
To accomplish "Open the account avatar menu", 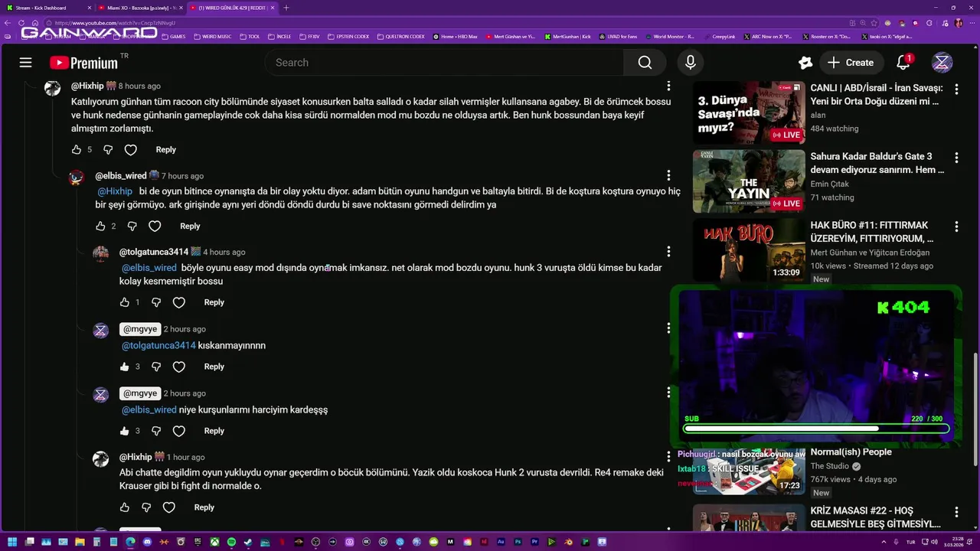I will click(x=942, y=63).
